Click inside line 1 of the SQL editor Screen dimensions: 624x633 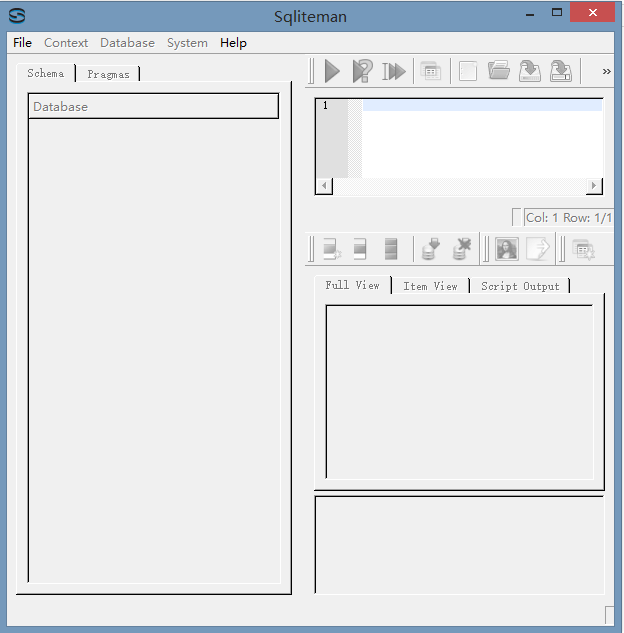tap(480, 106)
